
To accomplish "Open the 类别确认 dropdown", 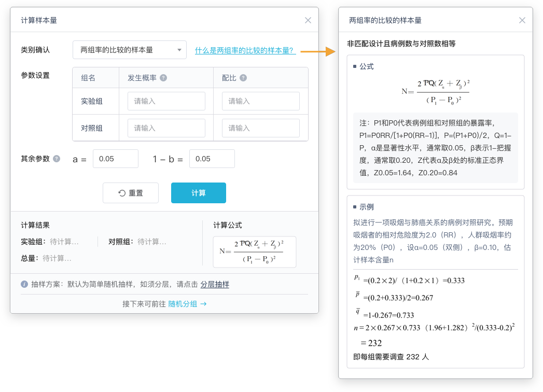I will click(130, 50).
